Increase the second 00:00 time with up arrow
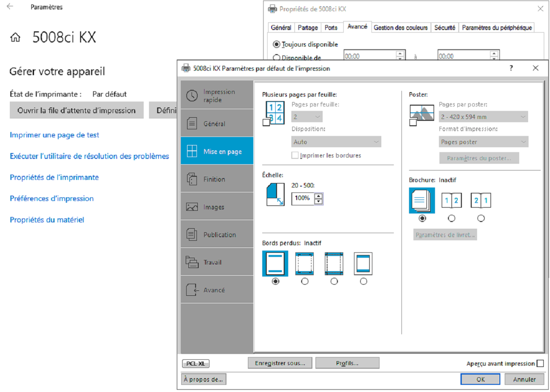 click(x=494, y=54)
